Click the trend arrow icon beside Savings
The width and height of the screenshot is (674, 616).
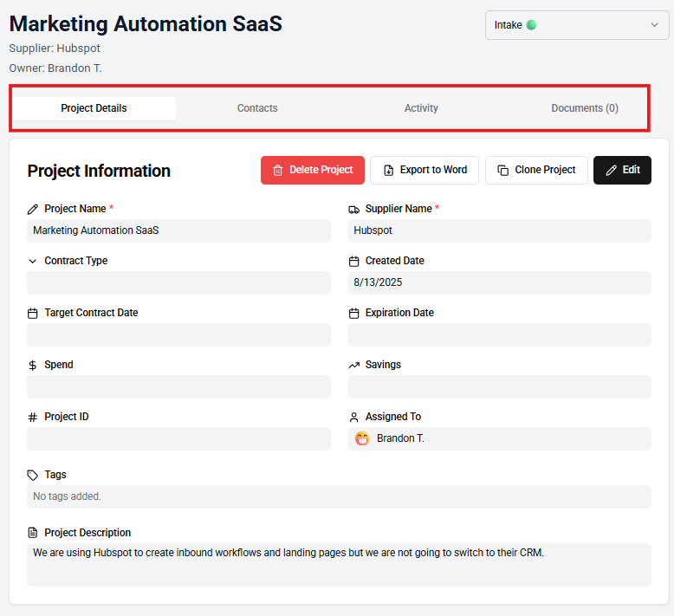click(353, 365)
